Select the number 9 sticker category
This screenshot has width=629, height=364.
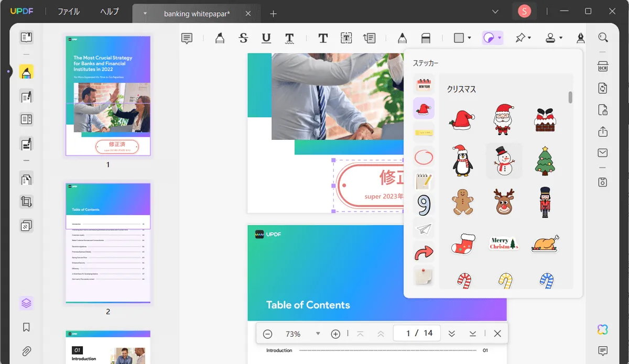click(x=424, y=205)
